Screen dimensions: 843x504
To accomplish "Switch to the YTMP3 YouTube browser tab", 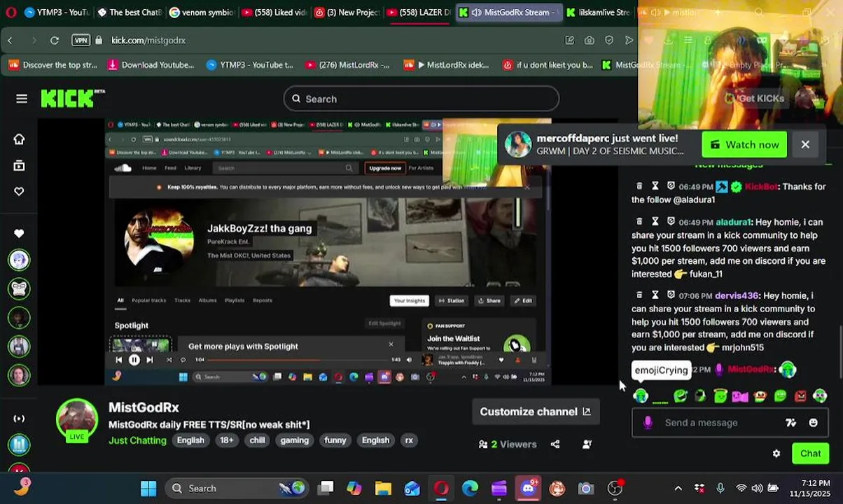I will click(x=56, y=13).
